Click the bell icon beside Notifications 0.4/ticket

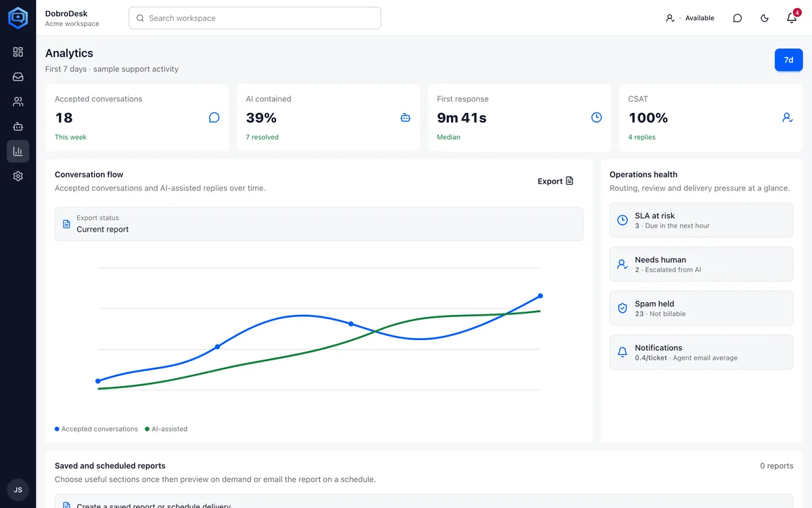(623, 352)
